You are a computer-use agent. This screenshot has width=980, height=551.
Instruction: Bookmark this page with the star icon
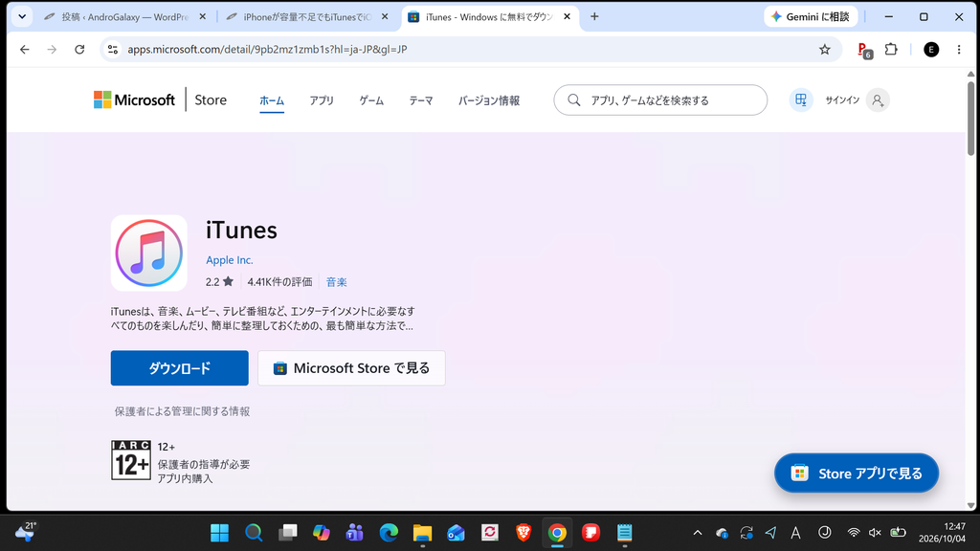click(x=824, y=50)
